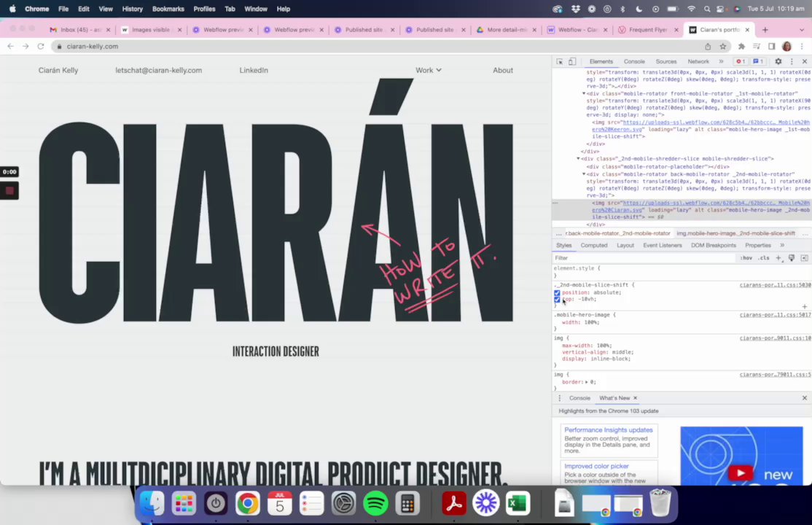Click the About link on the site
812x525 pixels.
(503, 70)
